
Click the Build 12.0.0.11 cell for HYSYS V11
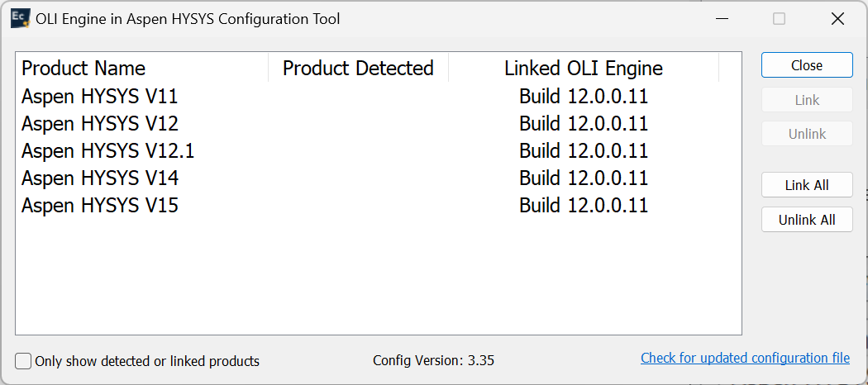click(x=583, y=97)
